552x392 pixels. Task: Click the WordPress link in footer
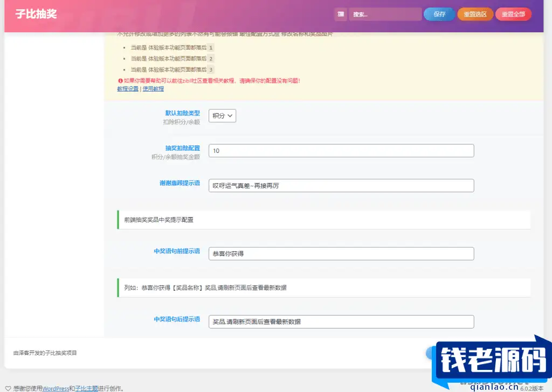pos(56,388)
